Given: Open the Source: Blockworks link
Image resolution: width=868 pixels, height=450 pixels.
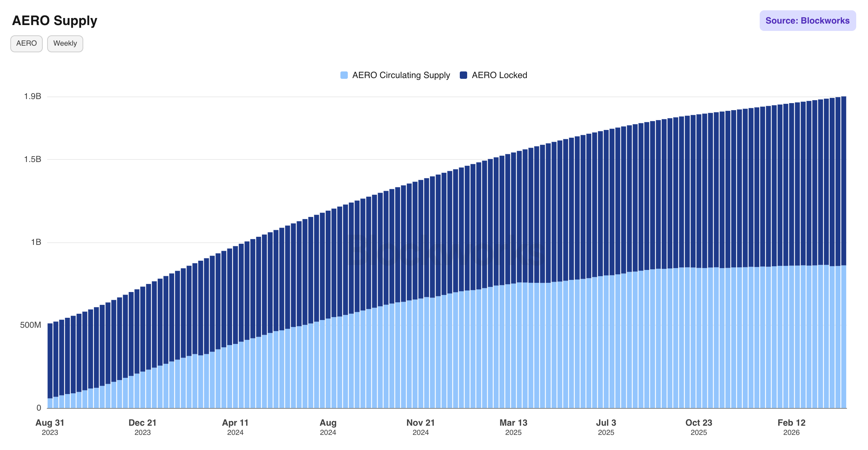Looking at the screenshot, I should (x=807, y=21).
